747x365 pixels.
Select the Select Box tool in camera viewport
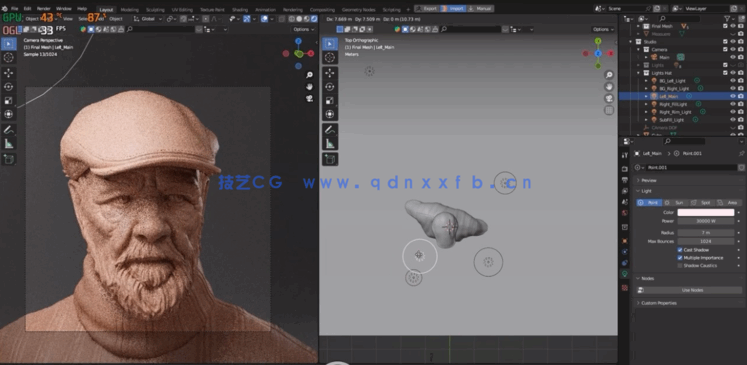tap(9, 44)
